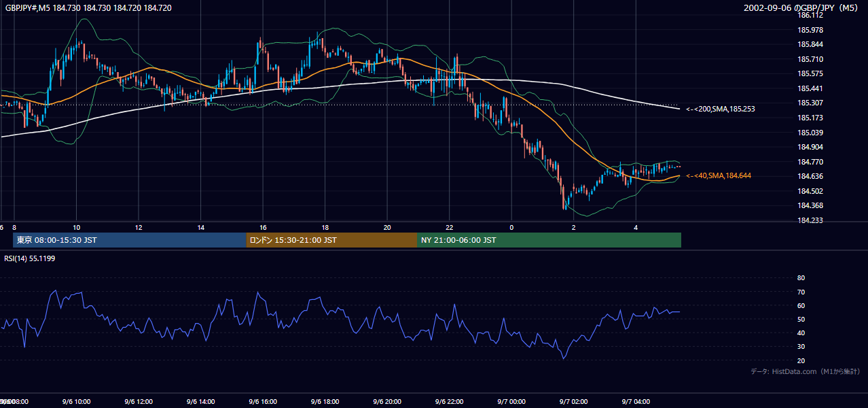Click hour label 20 under price chart
The height and width of the screenshot is (408, 868).
pos(387,227)
